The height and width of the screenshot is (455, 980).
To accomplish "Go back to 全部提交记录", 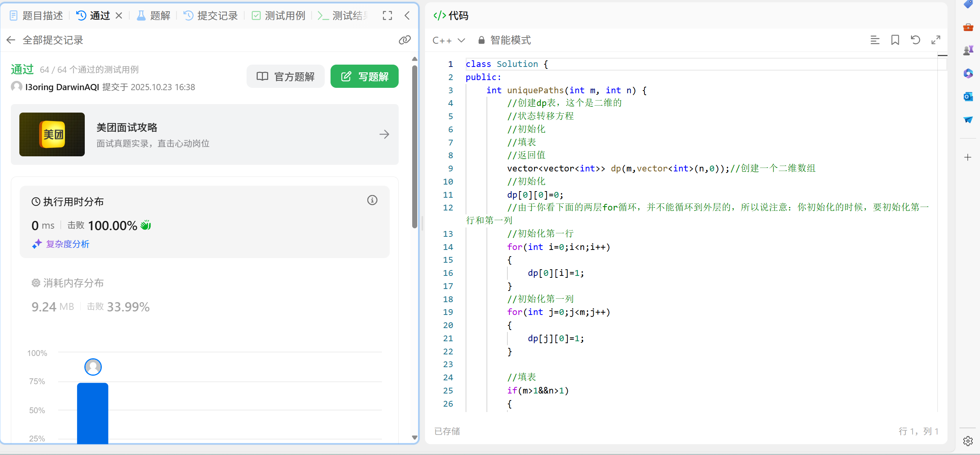I will tap(11, 40).
